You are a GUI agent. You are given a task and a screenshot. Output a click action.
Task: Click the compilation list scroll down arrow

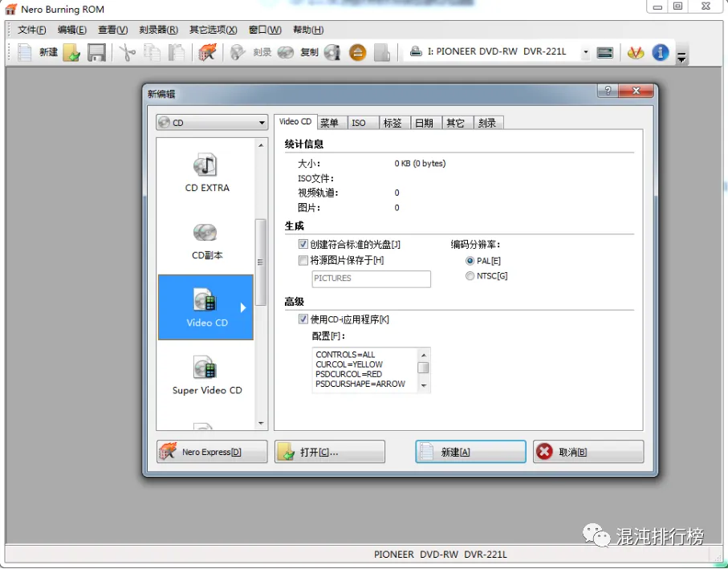point(261,423)
